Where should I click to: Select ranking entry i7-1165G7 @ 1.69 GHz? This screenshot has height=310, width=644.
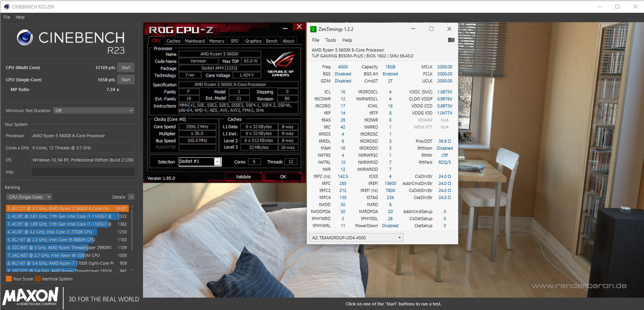pyautogui.click(x=67, y=224)
